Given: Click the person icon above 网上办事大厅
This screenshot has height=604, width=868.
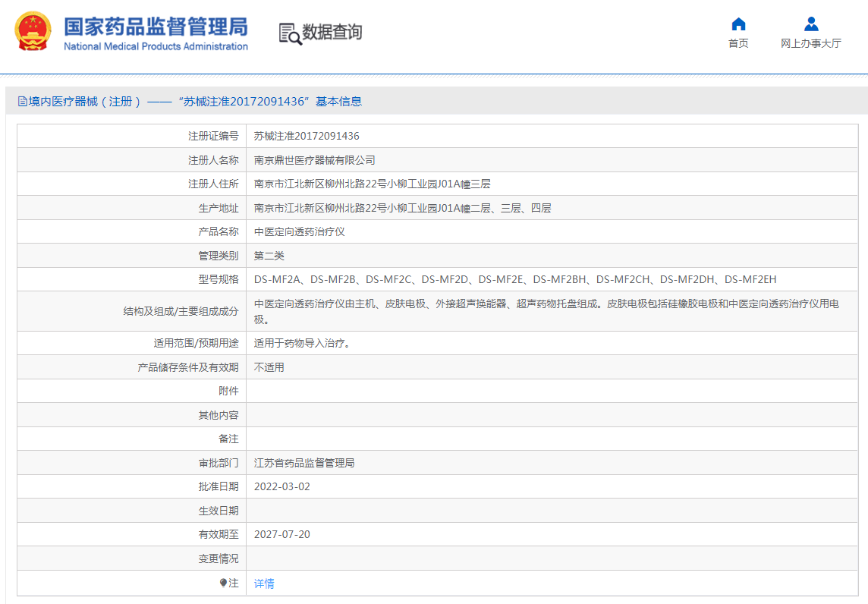Looking at the screenshot, I should click(811, 24).
